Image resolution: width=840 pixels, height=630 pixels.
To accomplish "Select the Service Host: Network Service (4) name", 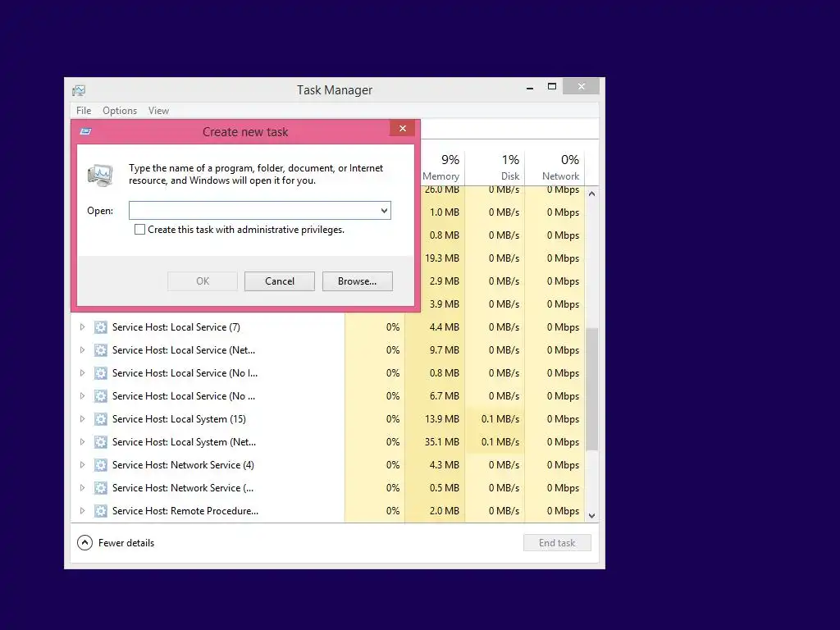I will (183, 465).
